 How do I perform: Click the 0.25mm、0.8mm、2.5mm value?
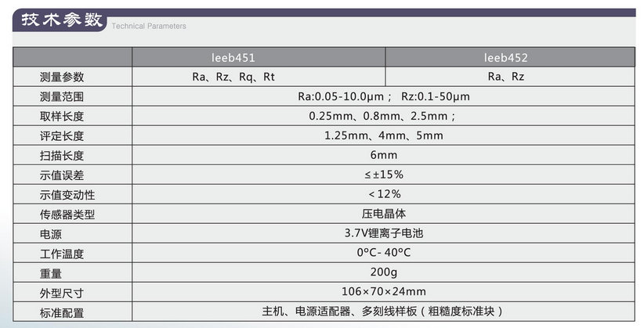click(x=382, y=116)
